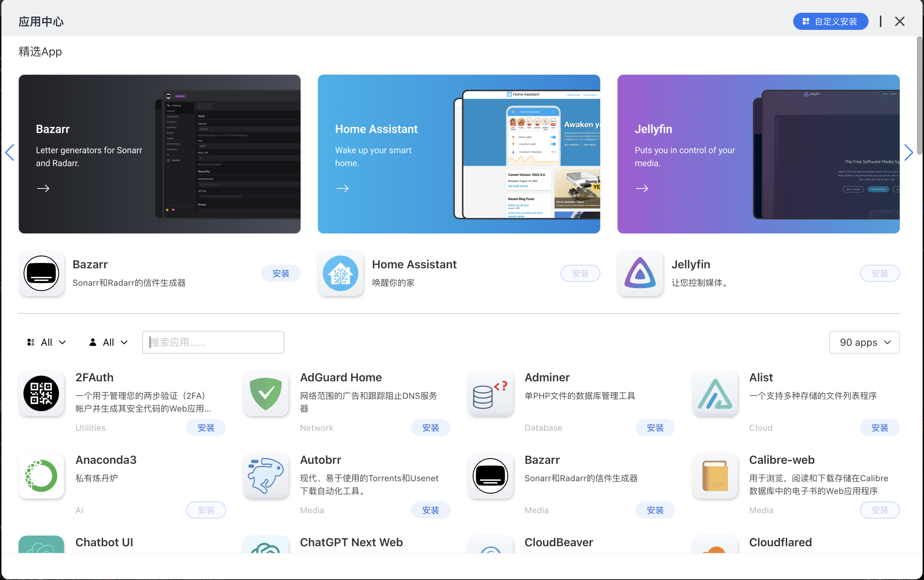The height and width of the screenshot is (580, 924).
Task: Open the author All filter dropdown
Action: click(108, 342)
